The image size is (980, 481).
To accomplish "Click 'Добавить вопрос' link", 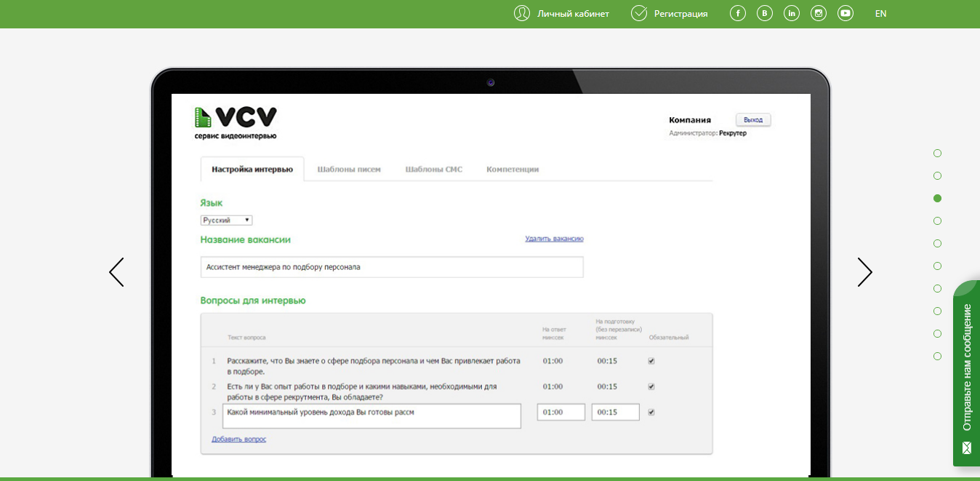I will (238, 440).
